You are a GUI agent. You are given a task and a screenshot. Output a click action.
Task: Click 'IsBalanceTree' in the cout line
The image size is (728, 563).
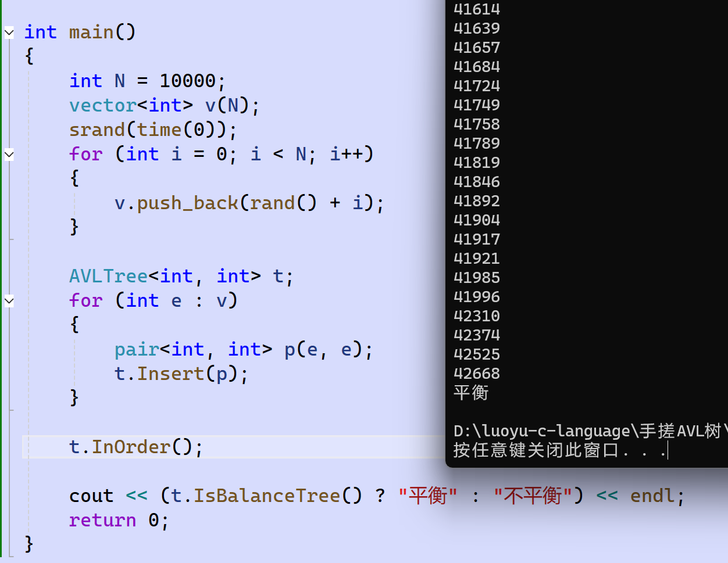pyautogui.click(x=267, y=496)
